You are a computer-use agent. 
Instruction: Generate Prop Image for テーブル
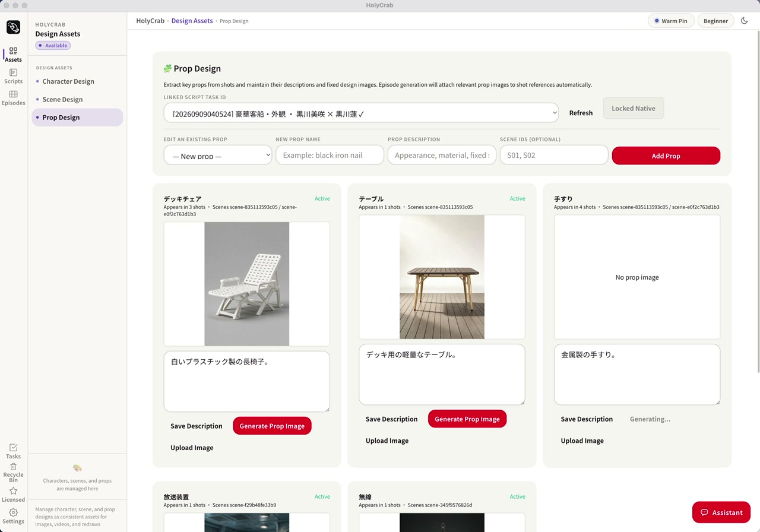[467, 419]
